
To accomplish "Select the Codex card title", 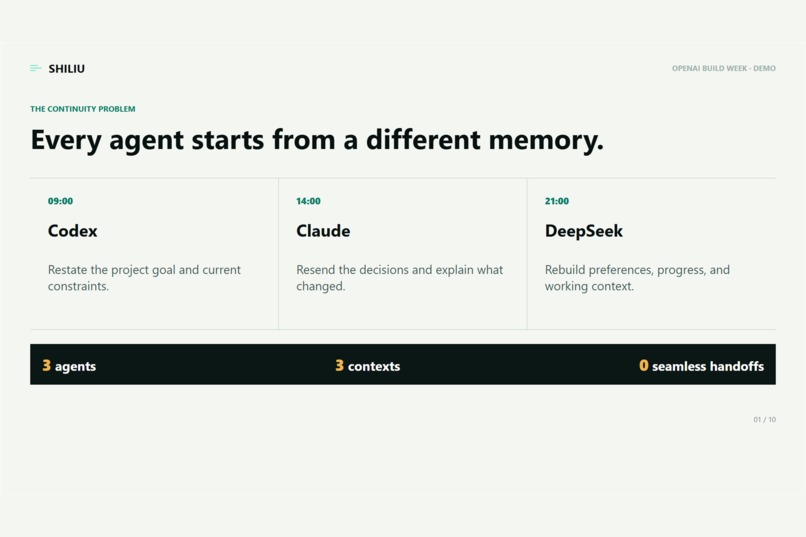I will pos(72,231).
